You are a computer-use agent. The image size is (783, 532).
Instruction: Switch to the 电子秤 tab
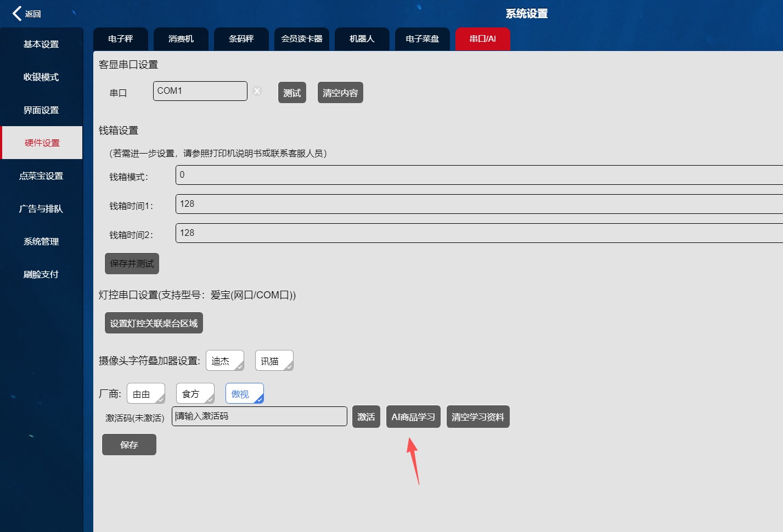coord(121,39)
